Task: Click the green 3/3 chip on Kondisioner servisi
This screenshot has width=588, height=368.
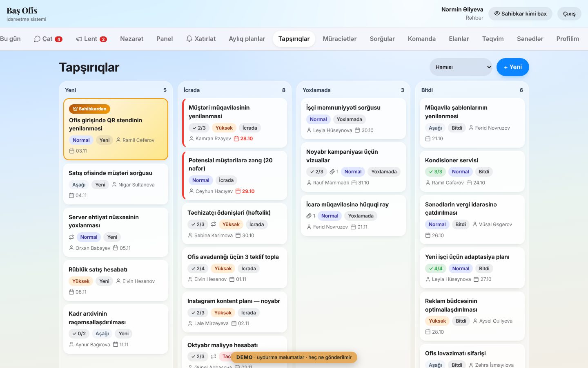Action: tap(435, 172)
